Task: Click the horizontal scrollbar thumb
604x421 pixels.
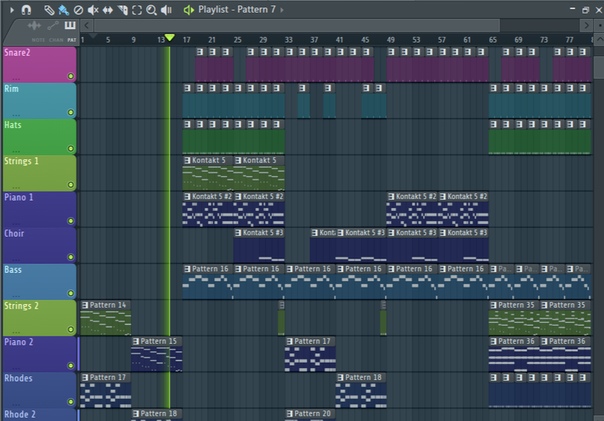Action: coord(297,26)
